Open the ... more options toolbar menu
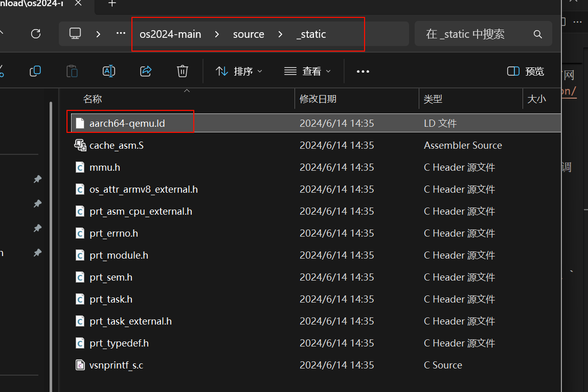 pyautogui.click(x=363, y=71)
